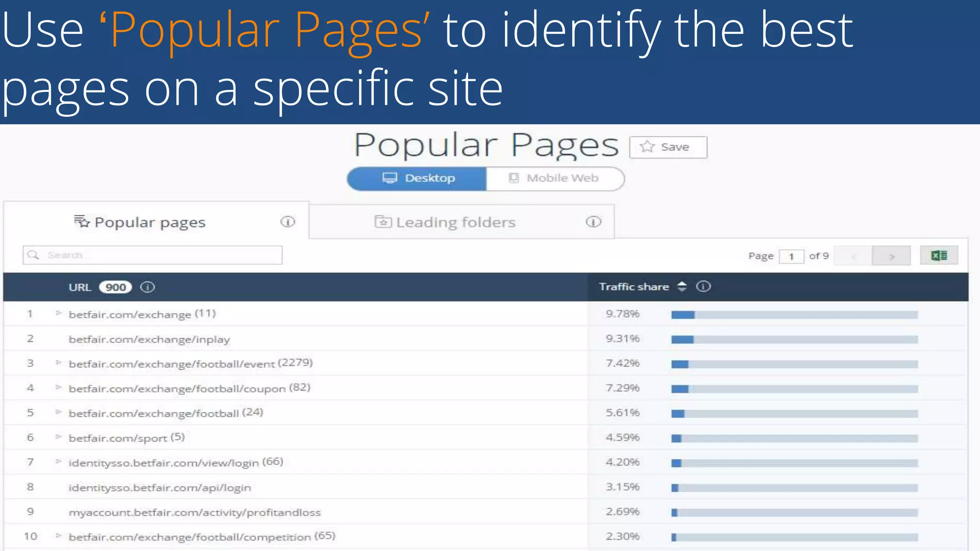Click the 7.42% traffic share bar
The width and height of the screenshot is (980, 551).
pos(794,364)
